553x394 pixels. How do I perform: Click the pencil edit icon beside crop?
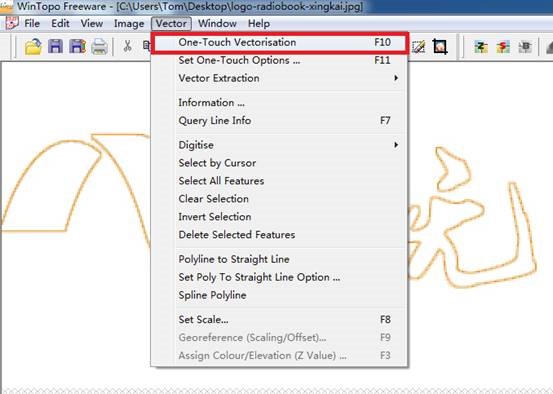pos(419,47)
